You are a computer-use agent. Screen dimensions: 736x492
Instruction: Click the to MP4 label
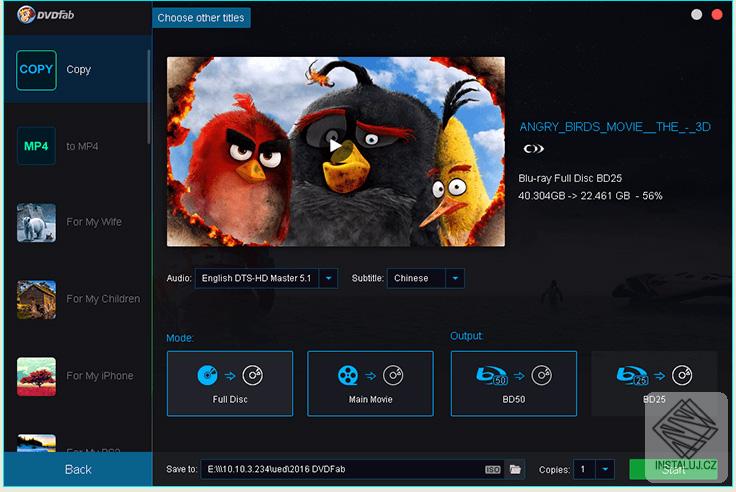(x=82, y=146)
